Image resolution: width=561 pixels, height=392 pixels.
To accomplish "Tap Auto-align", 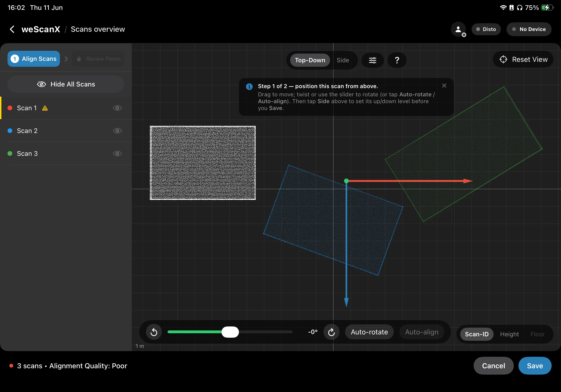I will 421,332.
